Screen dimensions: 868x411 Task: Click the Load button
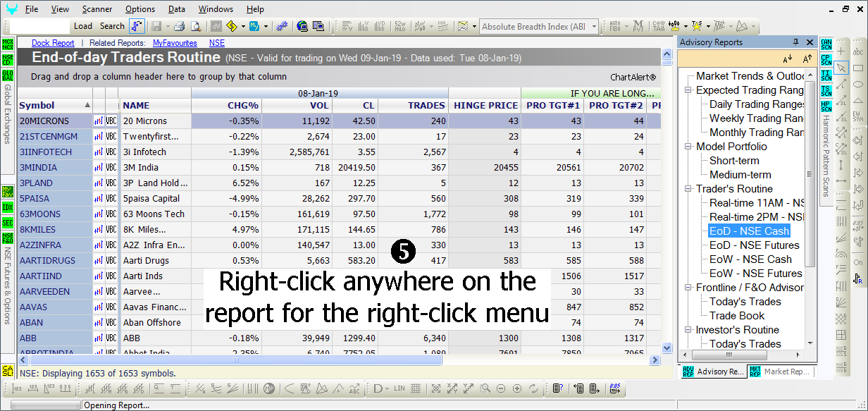tap(83, 26)
